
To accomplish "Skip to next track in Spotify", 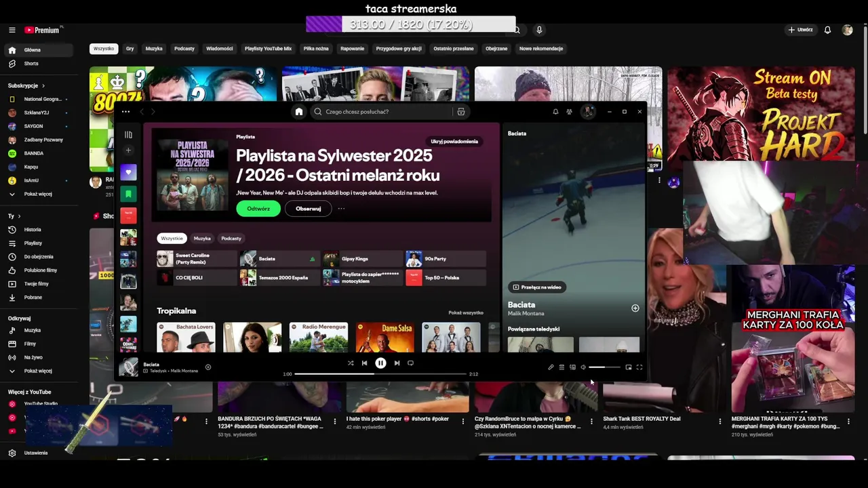I will pyautogui.click(x=397, y=363).
